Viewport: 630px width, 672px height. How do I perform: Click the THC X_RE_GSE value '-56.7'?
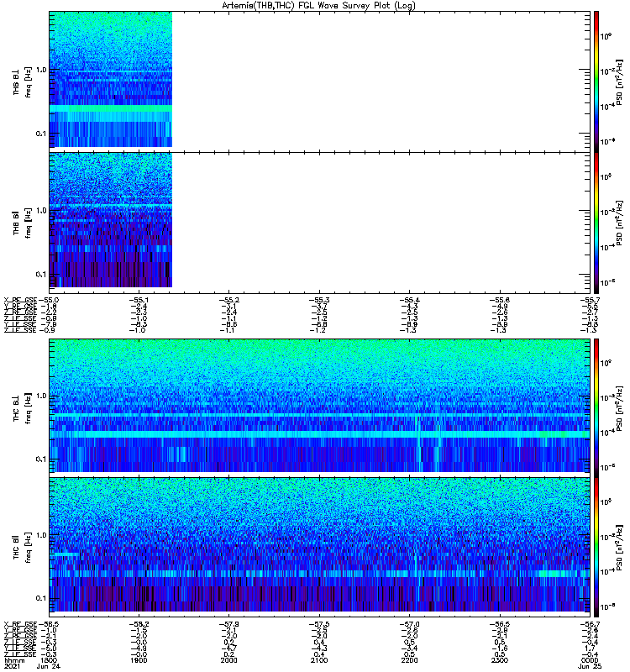[x=590, y=624]
